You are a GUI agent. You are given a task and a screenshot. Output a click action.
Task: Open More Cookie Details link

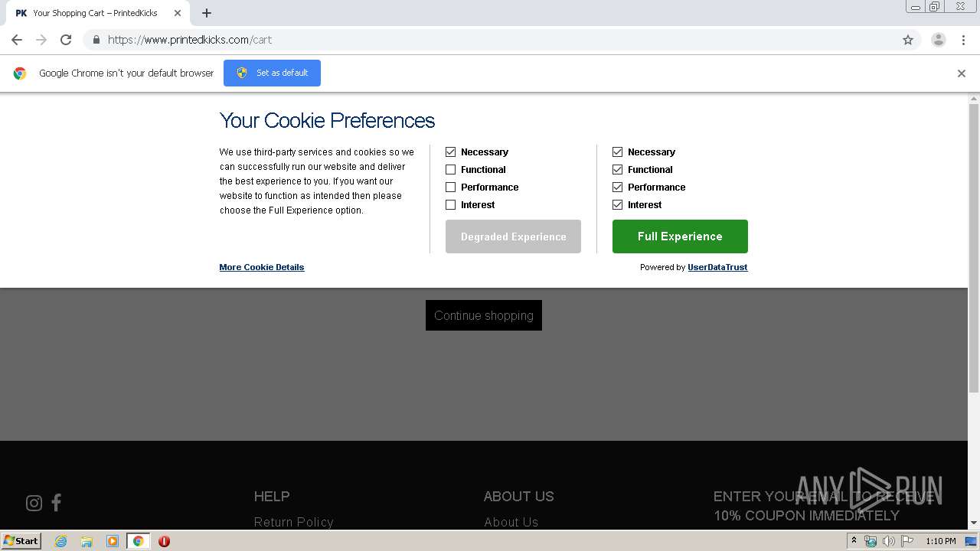(262, 267)
